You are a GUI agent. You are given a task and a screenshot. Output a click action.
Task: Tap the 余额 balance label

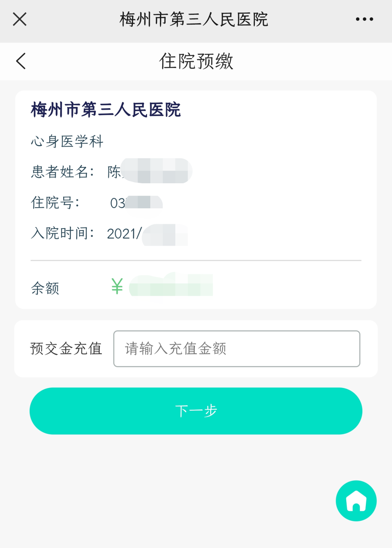45,289
